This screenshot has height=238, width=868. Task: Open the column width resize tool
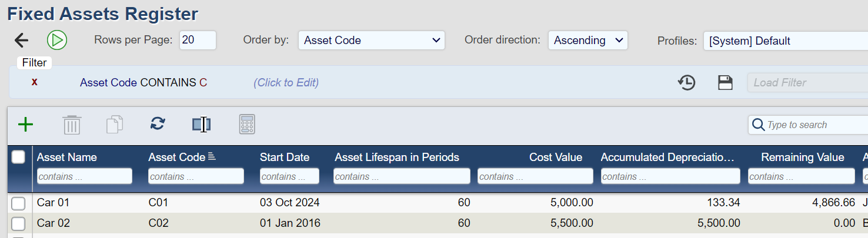(202, 125)
